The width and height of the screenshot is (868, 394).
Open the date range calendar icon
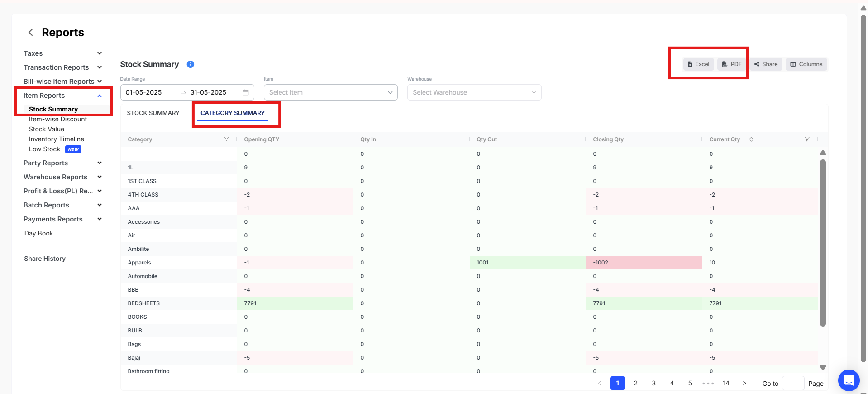point(246,92)
